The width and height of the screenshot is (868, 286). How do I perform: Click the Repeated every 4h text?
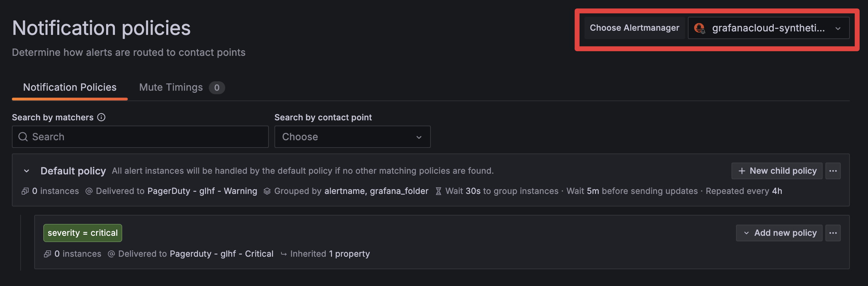tap(744, 191)
